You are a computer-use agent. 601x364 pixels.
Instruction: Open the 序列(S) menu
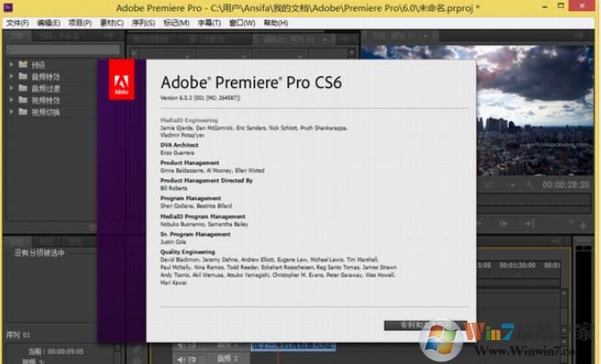click(x=143, y=23)
